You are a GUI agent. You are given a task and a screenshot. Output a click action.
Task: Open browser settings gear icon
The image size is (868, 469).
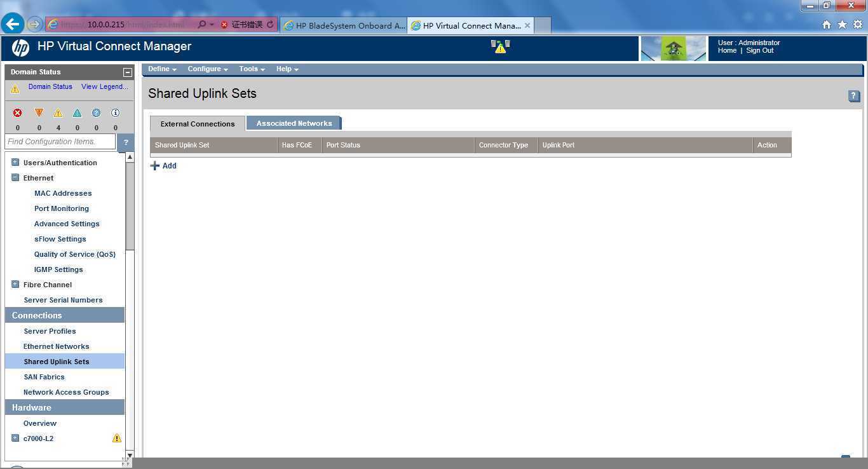(x=857, y=24)
